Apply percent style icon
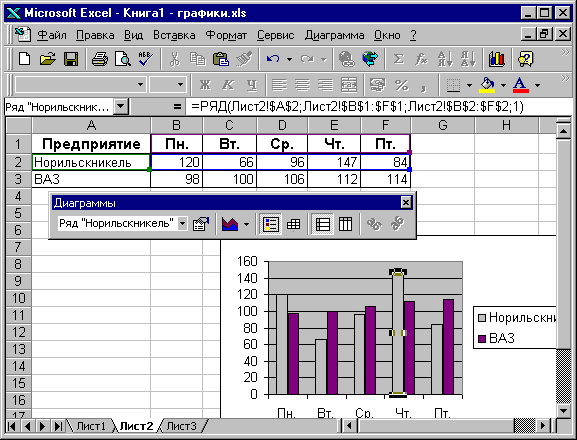 401,85
